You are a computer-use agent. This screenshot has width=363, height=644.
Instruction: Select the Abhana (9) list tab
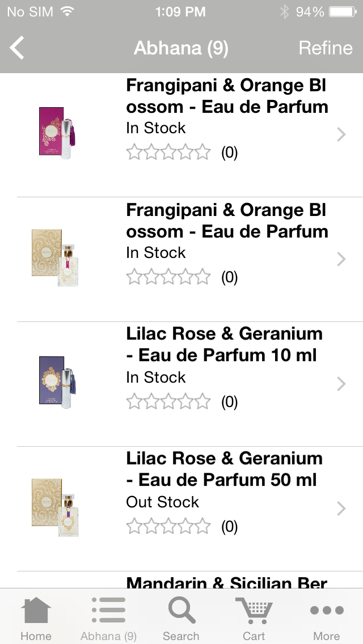(x=108, y=612)
